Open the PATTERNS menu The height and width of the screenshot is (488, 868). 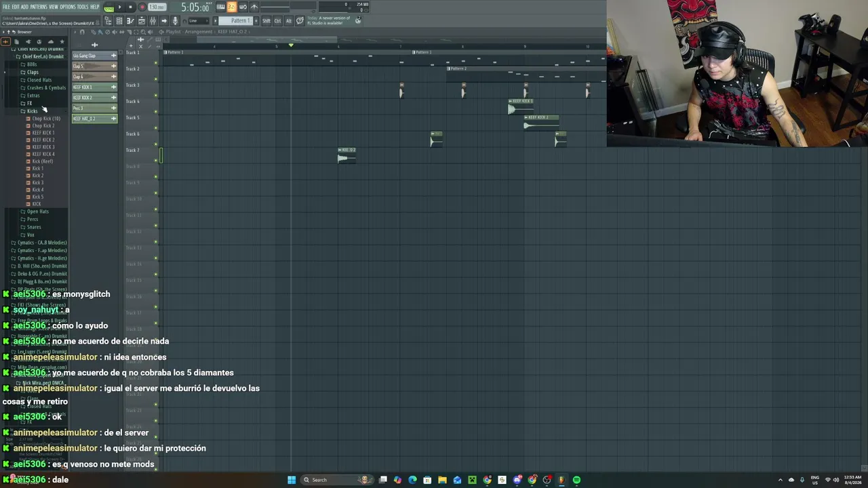pos(39,7)
